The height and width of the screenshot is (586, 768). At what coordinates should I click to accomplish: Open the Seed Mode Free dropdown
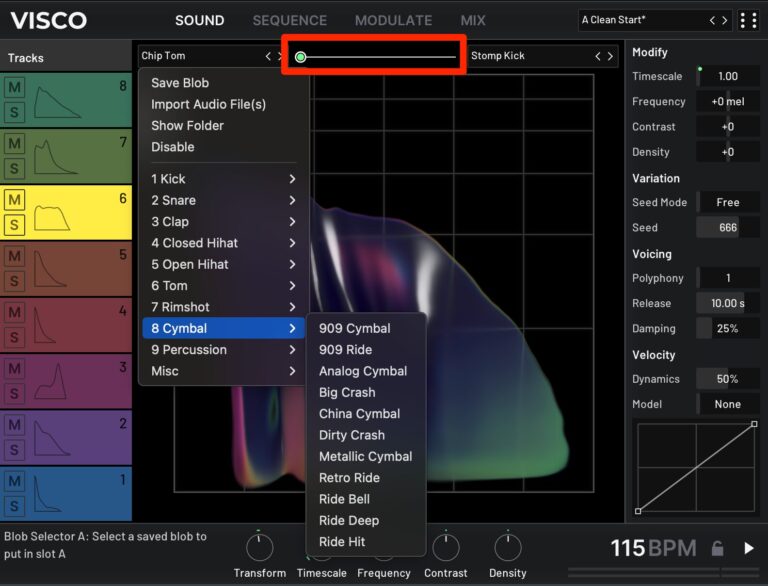tap(728, 202)
